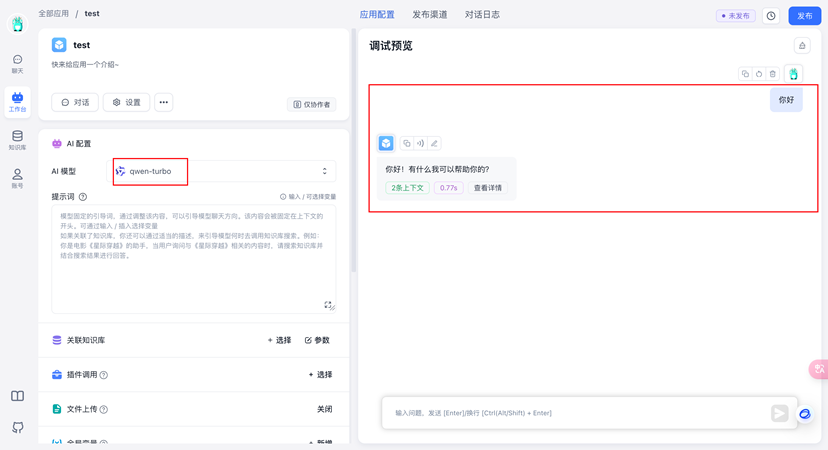Open the GitHub icon in sidebar

coord(17,427)
